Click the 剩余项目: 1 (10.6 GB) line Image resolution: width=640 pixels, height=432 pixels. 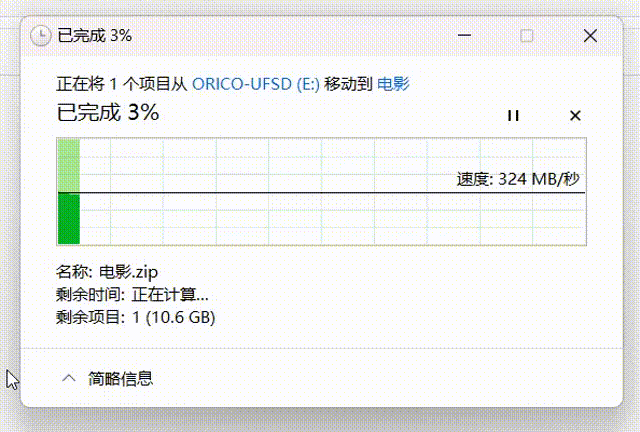136,317
